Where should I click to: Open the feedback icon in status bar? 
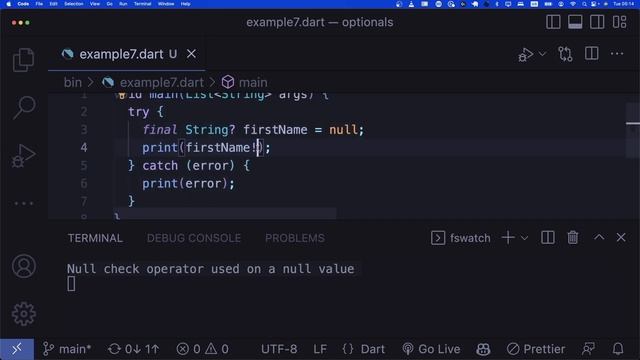(588, 349)
